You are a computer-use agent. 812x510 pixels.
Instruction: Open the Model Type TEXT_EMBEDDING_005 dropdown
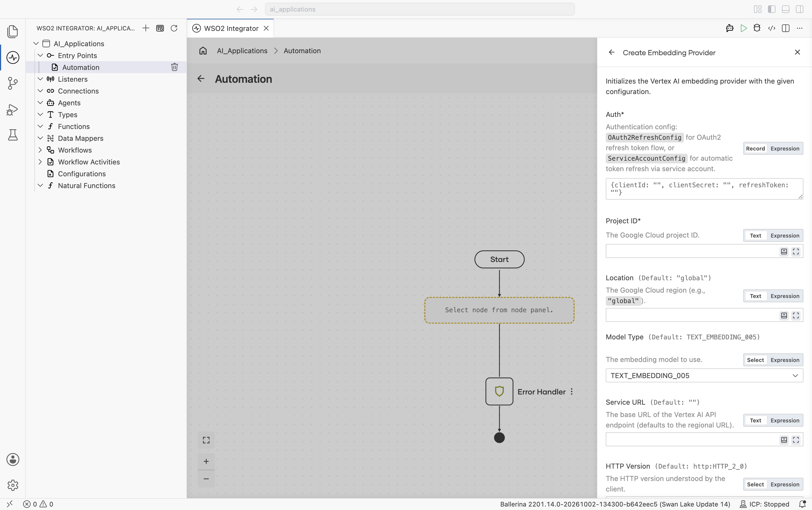(704, 375)
